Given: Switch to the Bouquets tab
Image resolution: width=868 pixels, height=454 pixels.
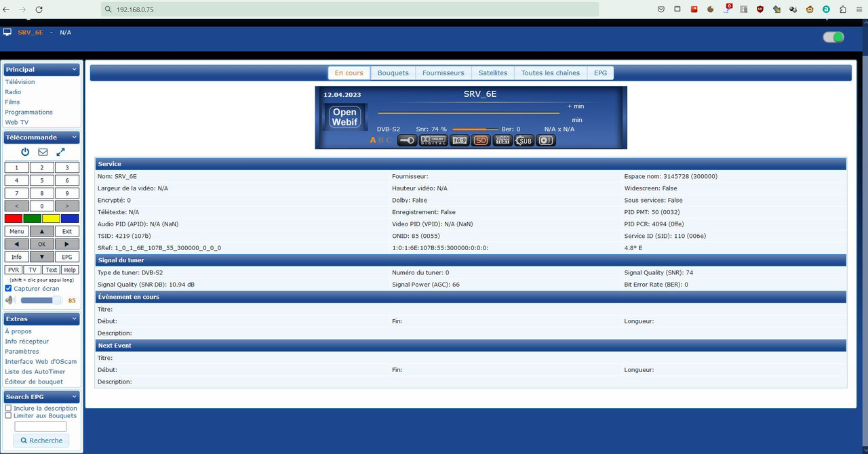Looking at the screenshot, I should 393,73.
